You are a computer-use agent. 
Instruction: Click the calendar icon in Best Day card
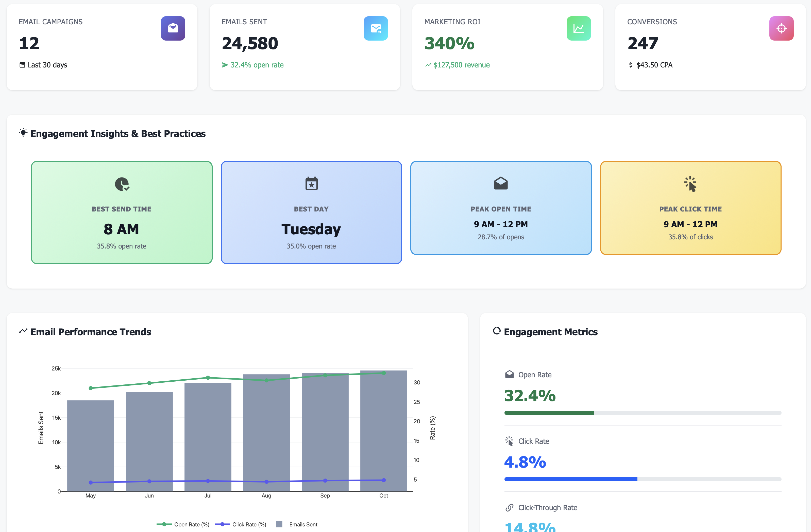tap(311, 183)
